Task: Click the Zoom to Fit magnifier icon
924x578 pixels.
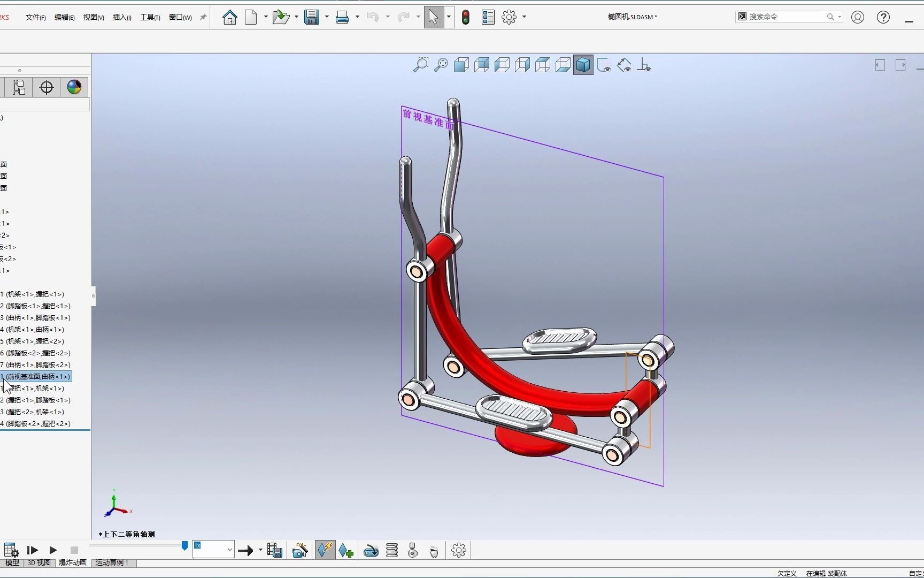Action: (x=441, y=64)
